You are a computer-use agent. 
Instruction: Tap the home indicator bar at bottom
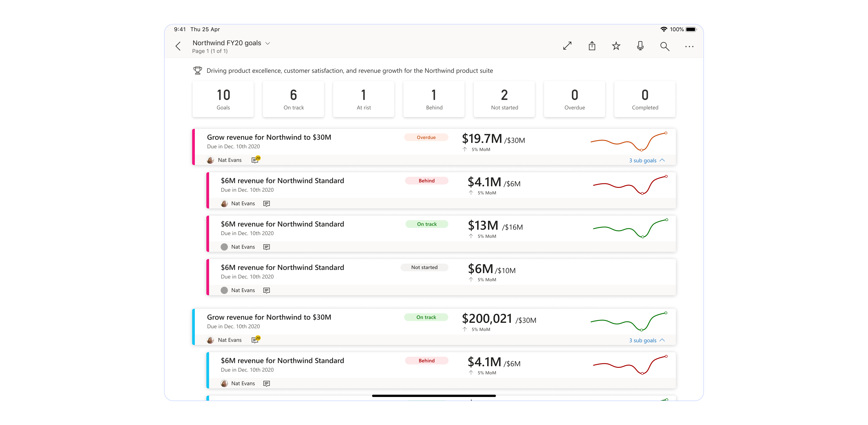[x=434, y=396]
